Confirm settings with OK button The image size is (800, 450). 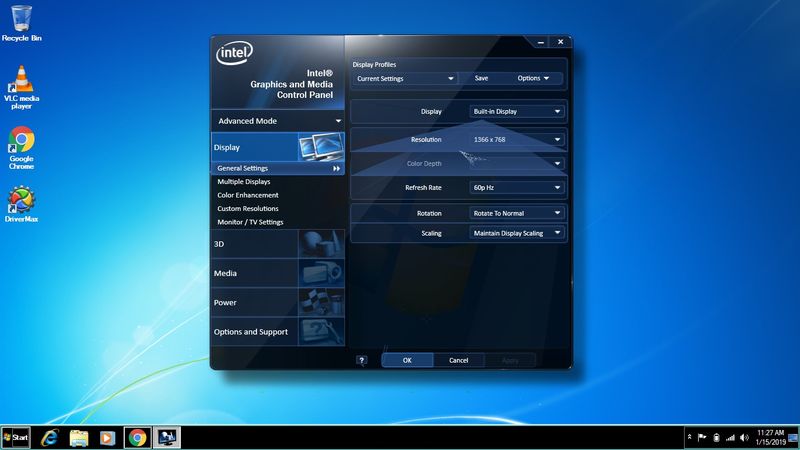(x=407, y=360)
